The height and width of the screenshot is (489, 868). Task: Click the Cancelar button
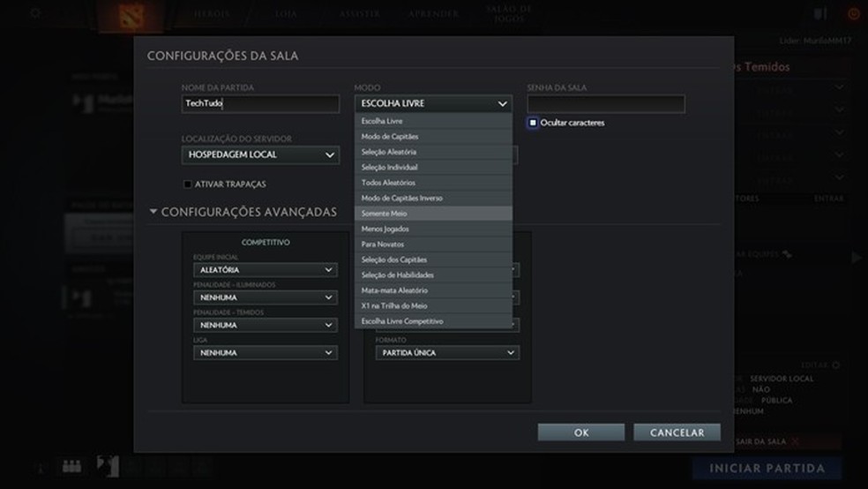[x=677, y=433]
